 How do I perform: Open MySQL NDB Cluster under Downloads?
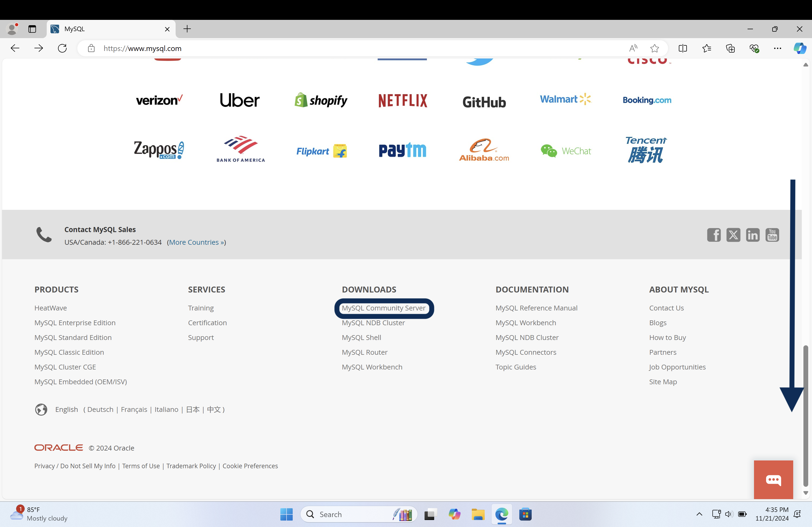[x=373, y=323]
